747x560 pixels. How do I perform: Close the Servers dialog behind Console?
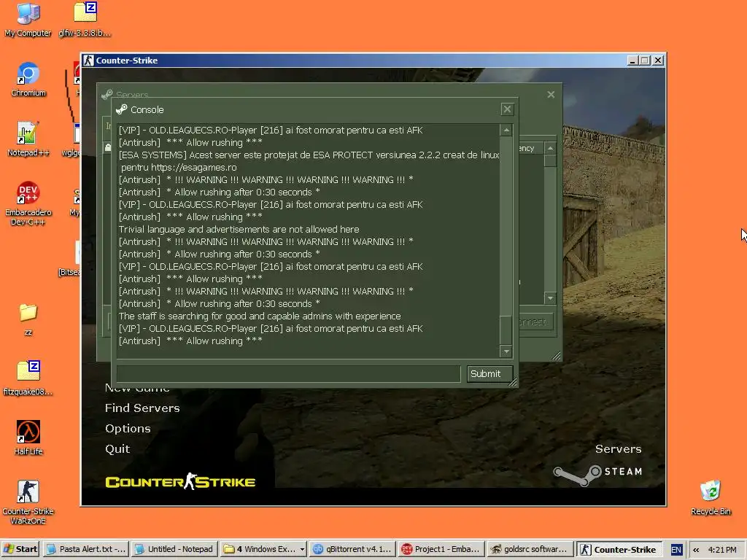[551, 95]
